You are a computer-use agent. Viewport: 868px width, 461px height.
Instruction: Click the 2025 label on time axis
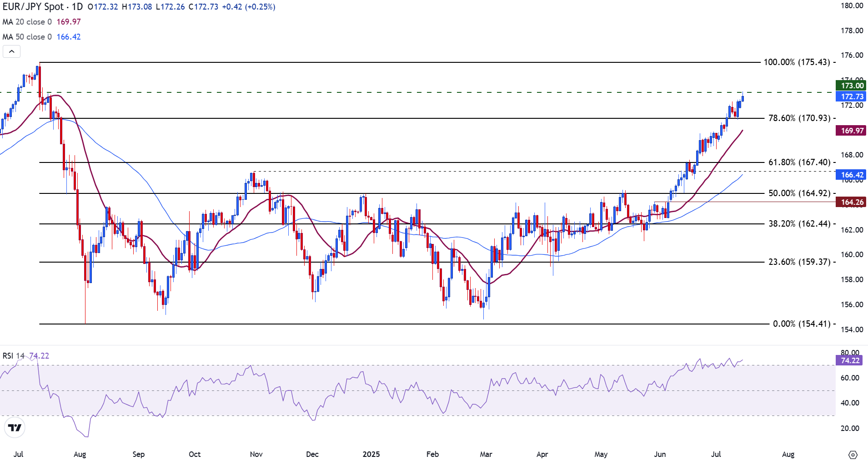371,454
